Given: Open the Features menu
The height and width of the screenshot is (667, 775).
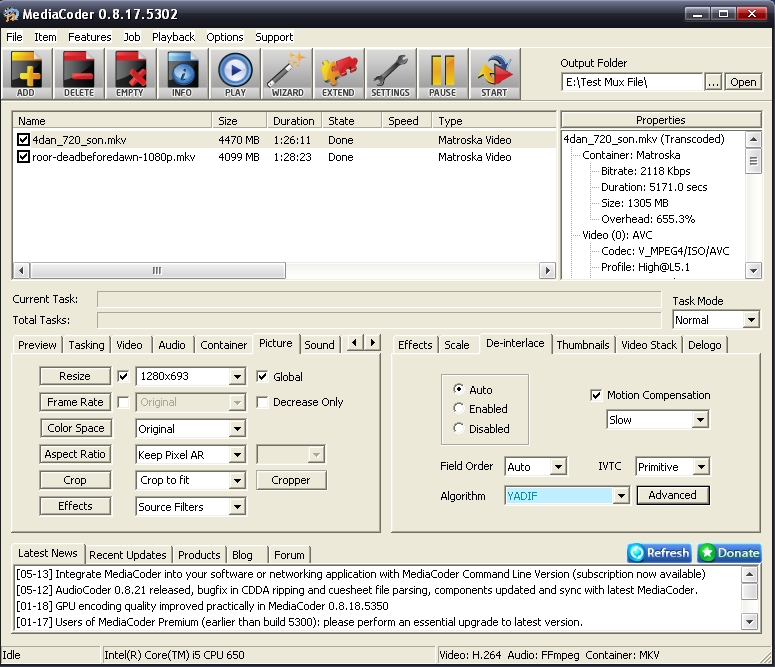Looking at the screenshot, I should pos(89,37).
